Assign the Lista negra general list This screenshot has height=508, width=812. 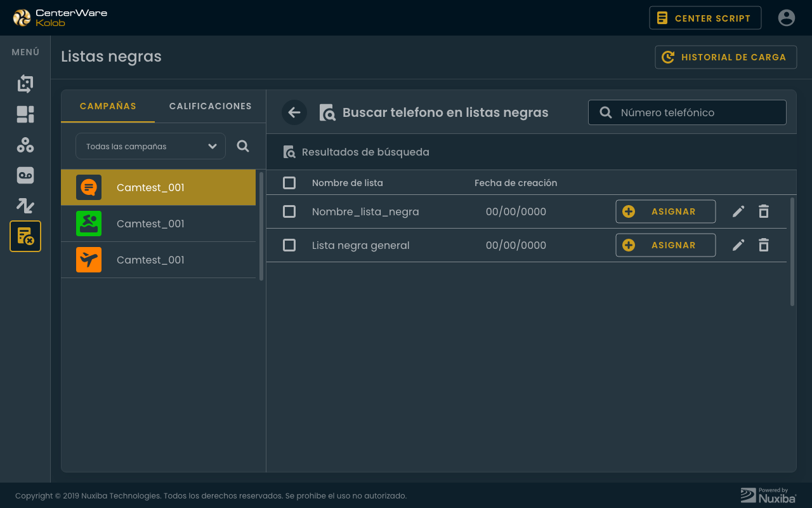tap(665, 245)
